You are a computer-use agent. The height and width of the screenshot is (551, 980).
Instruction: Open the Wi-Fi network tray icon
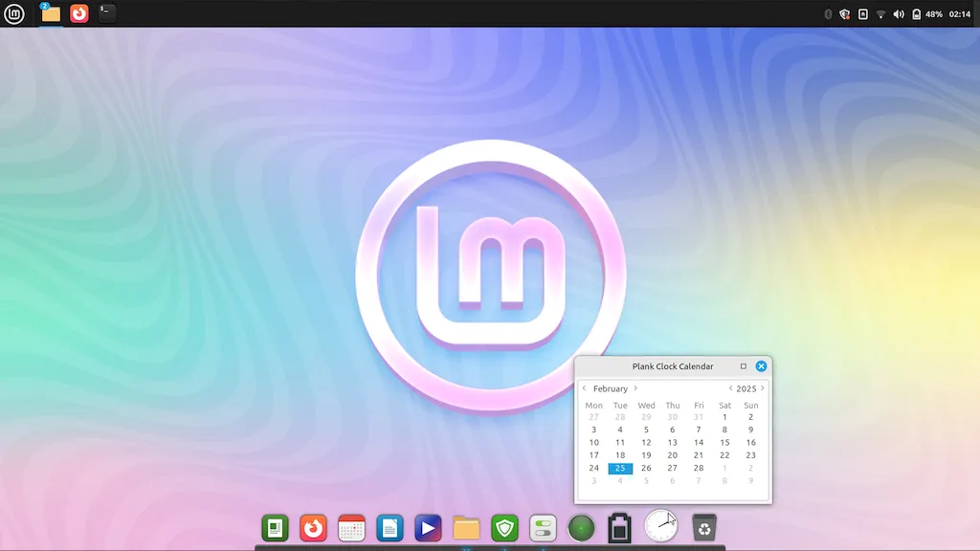click(880, 13)
